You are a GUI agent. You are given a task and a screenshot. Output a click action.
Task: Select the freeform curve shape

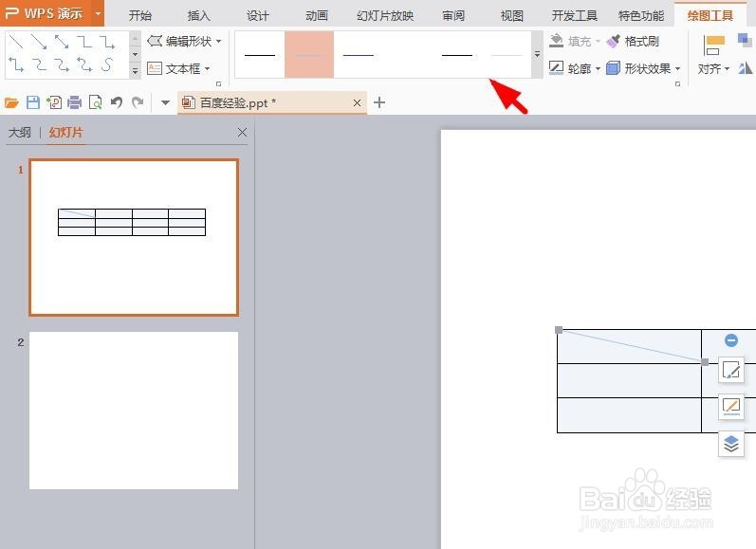[x=107, y=64]
